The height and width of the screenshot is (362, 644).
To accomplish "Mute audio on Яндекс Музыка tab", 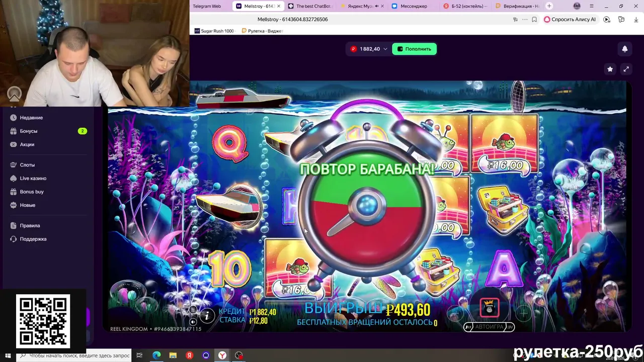I will pyautogui.click(x=376, y=6).
